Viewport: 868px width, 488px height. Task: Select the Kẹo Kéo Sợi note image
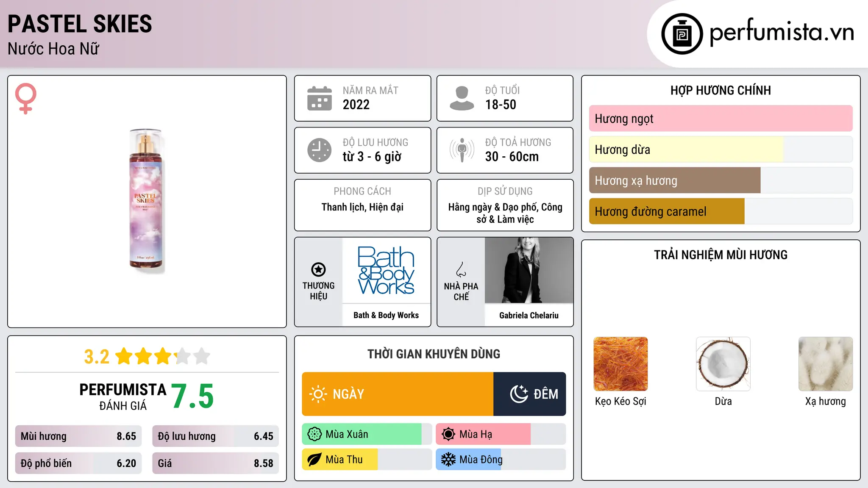[x=620, y=364]
